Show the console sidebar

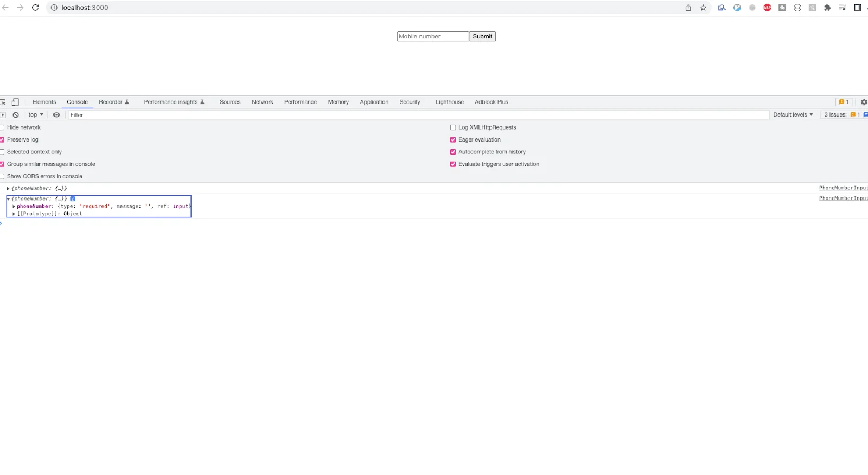3,115
